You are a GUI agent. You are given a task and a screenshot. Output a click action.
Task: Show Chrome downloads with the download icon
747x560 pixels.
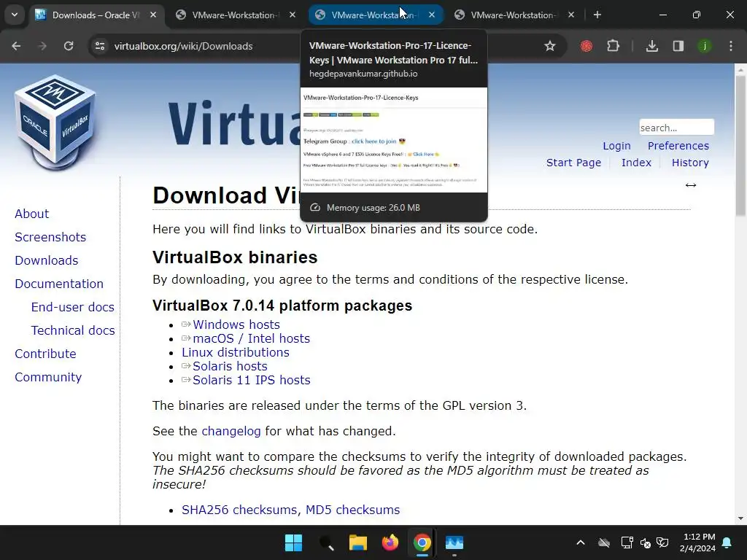(x=651, y=46)
